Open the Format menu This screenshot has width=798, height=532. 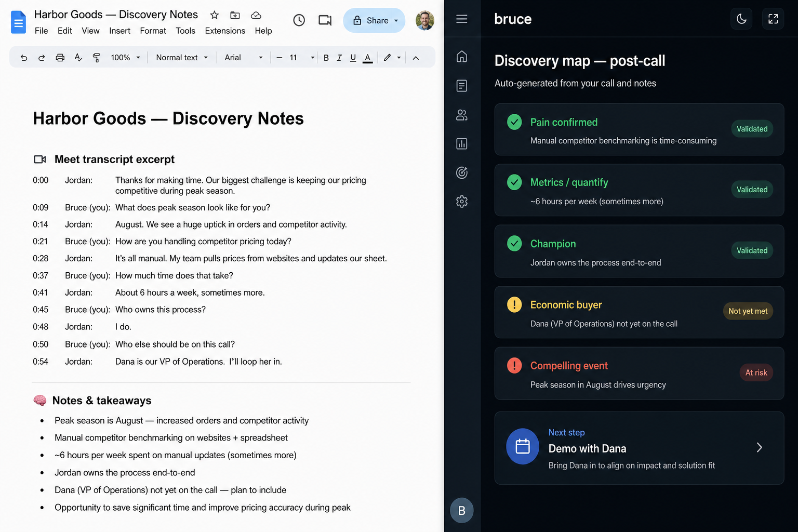153,31
